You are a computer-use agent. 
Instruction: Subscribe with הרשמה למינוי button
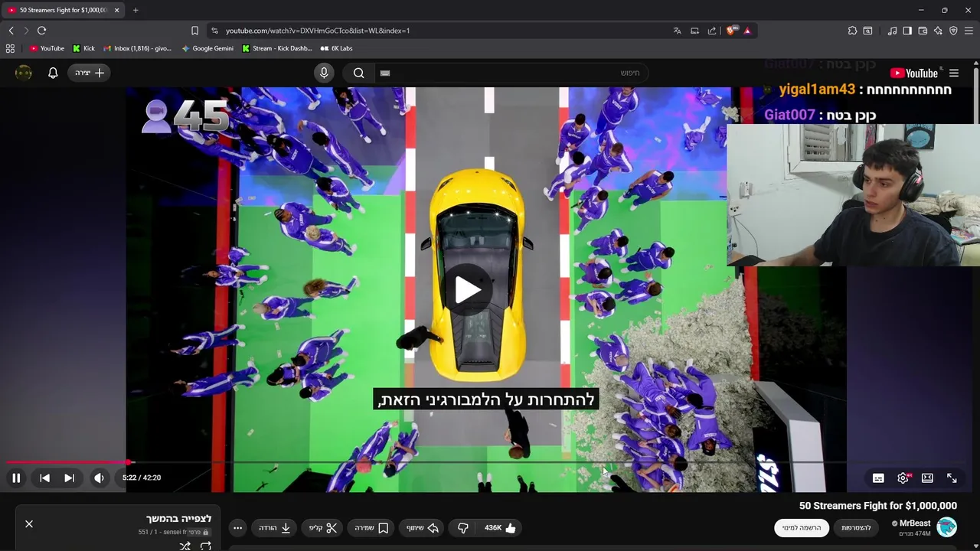pyautogui.click(x=802, y=528)
